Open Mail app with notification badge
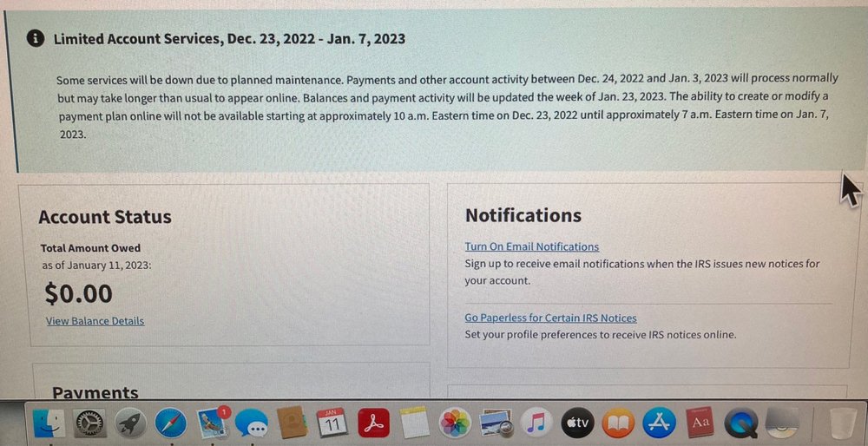868x446 pixels. pyautogui.click(x=212, y=423)
